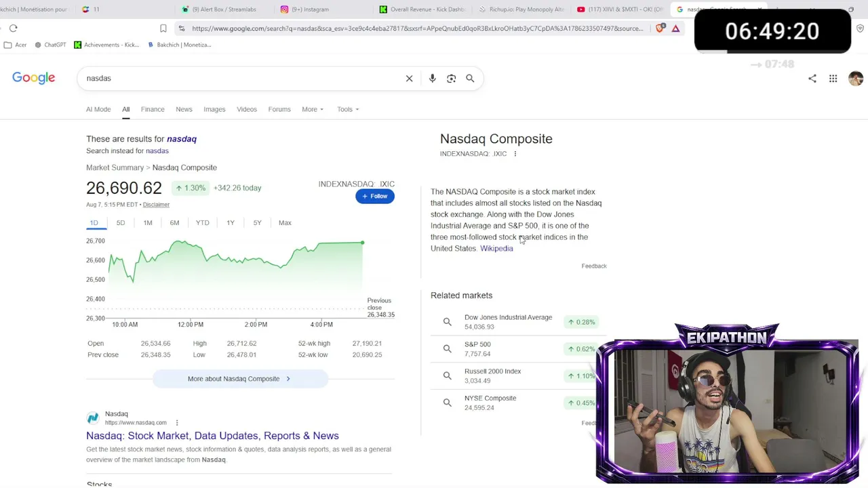Click the Google search input field

pyautogui.click(x=241, y=78)
